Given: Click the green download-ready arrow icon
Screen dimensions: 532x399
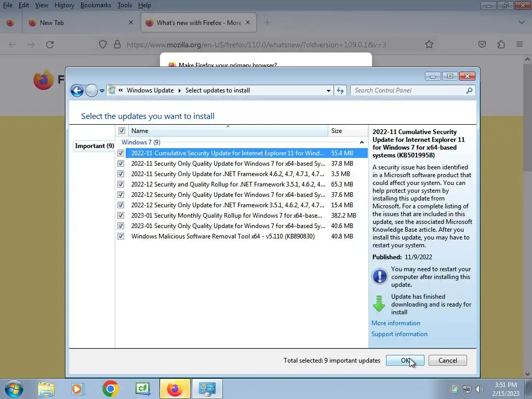Looking at the screenshot, I should [379, 303].
